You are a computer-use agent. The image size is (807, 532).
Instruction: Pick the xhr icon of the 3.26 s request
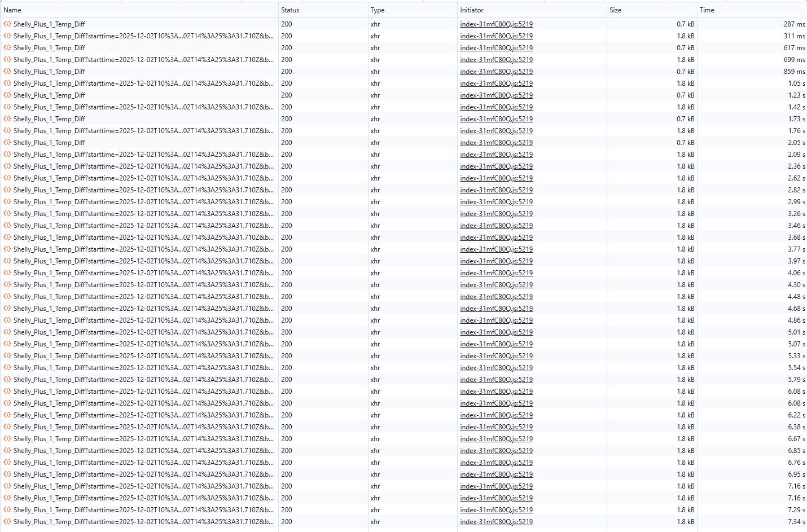coord(7,214)
